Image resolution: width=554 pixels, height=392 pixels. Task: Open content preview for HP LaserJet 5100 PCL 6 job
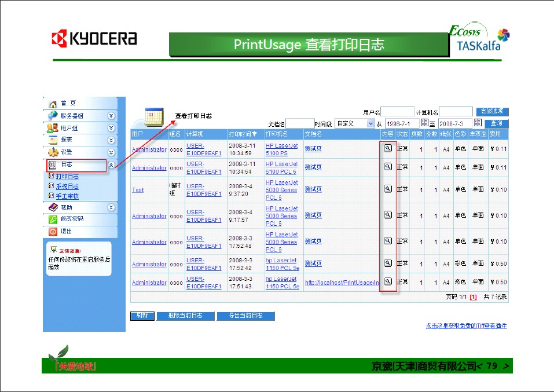pos(388,167)
